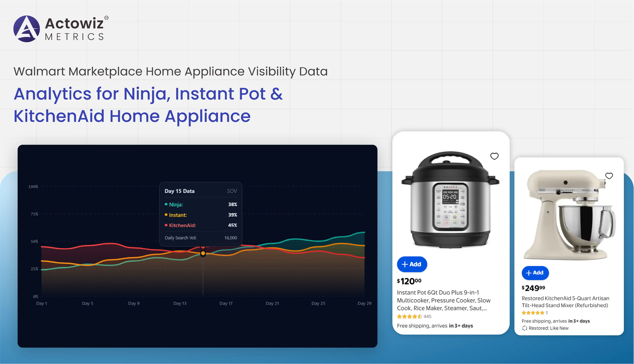Viewport: 634px width, 364px height.
Task: Click the Day 15 Data tooltip heading
Action: coord(179,191)
